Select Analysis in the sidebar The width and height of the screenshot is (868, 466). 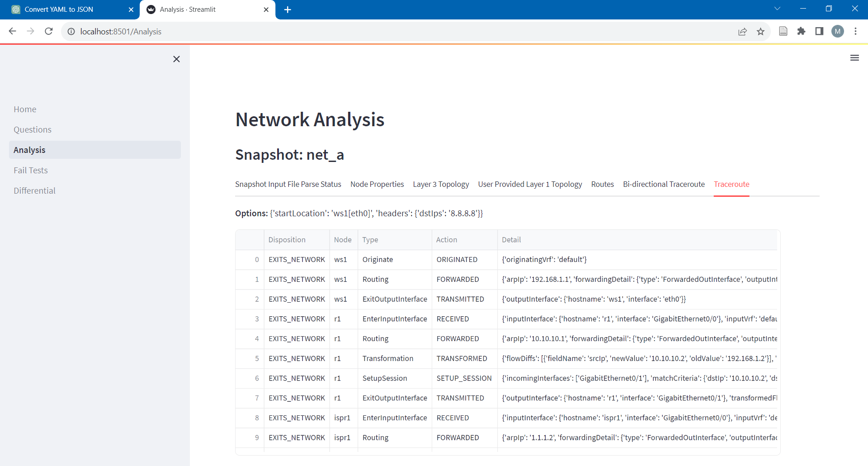click(x=95, y=150)
